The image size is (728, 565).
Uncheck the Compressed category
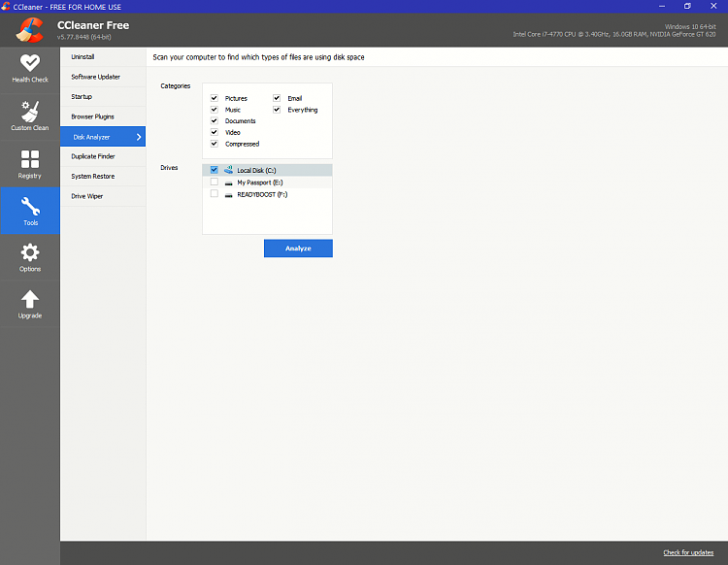point(215,144)
